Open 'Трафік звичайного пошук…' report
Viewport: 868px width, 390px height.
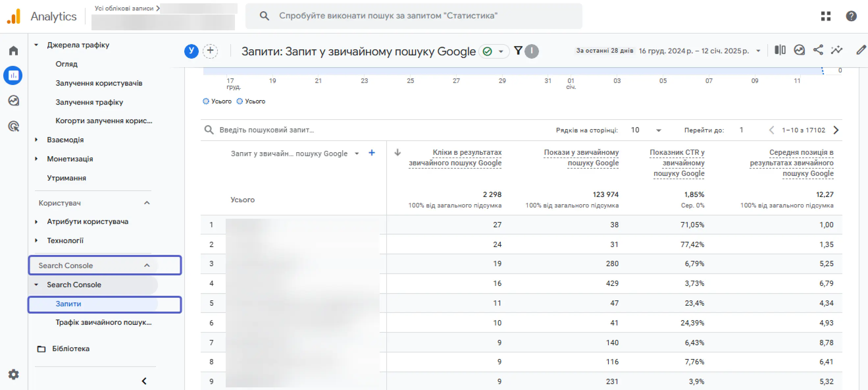tap(103, 322)
